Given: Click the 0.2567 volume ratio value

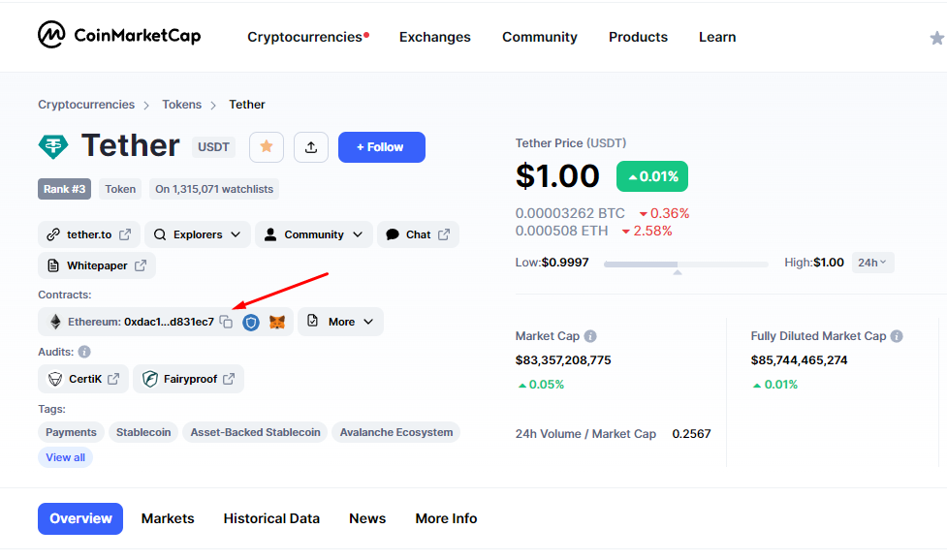Looking at the screenshot, I should [691, 434].
